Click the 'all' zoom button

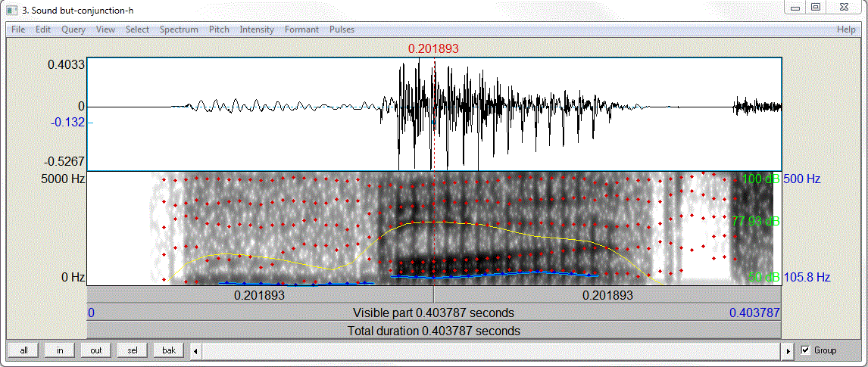[x=23, y=350]
